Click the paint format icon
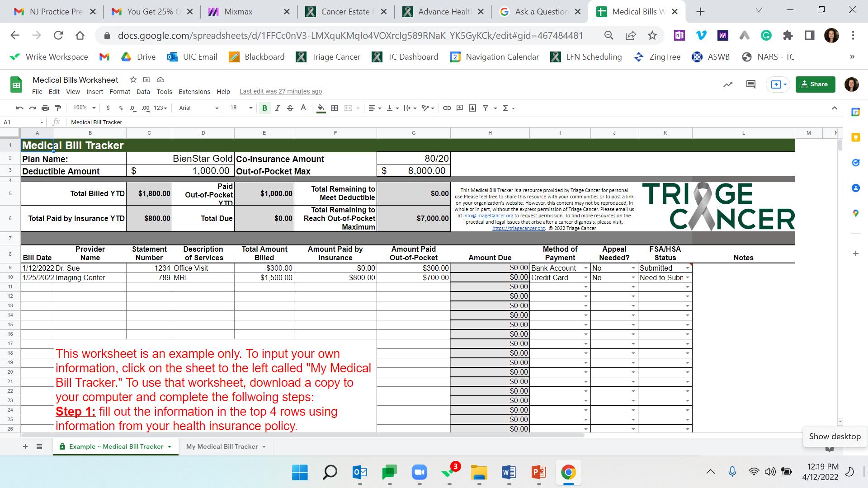The width and height of the screenshot is (868, 488). tap(58, 108)
